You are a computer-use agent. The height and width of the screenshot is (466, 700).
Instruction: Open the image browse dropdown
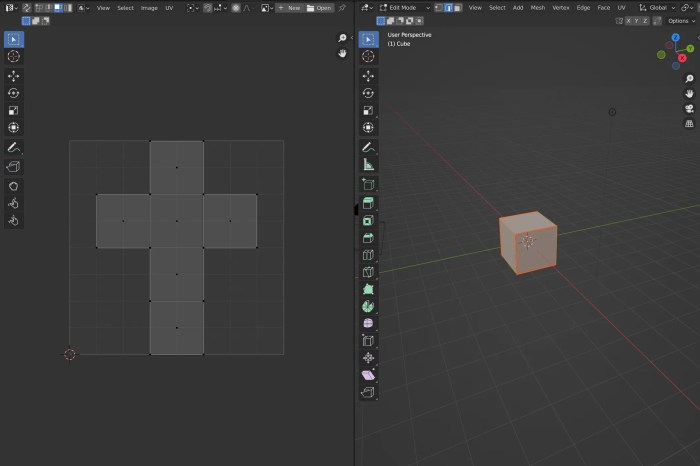tap(267, 8)
